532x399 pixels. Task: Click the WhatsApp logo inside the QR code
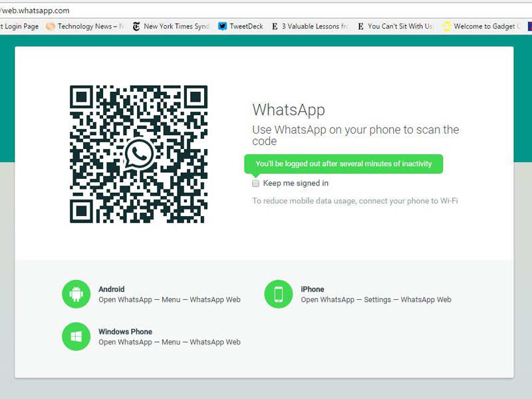[140, 153]
